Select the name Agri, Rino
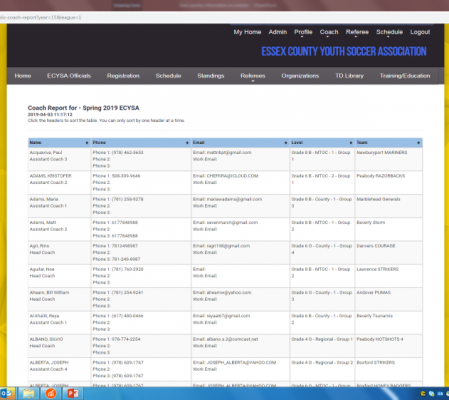The width and height of the screenshot is (449, 400). [x=39, y=246]
